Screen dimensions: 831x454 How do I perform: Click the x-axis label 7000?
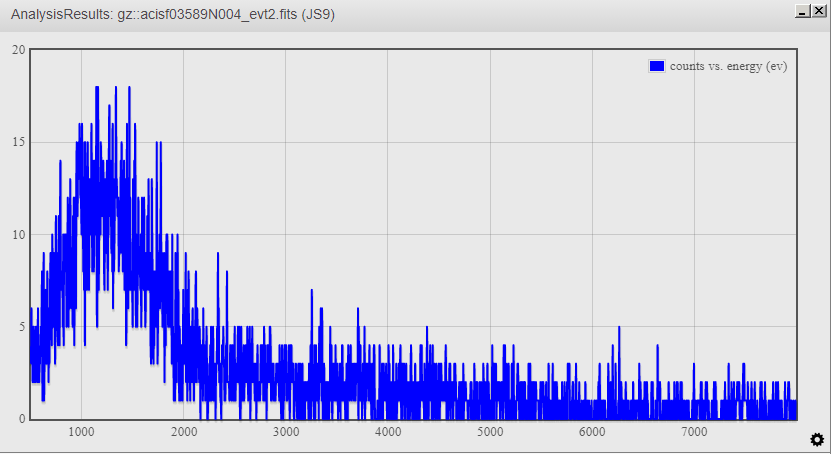[x=694, y=432]
